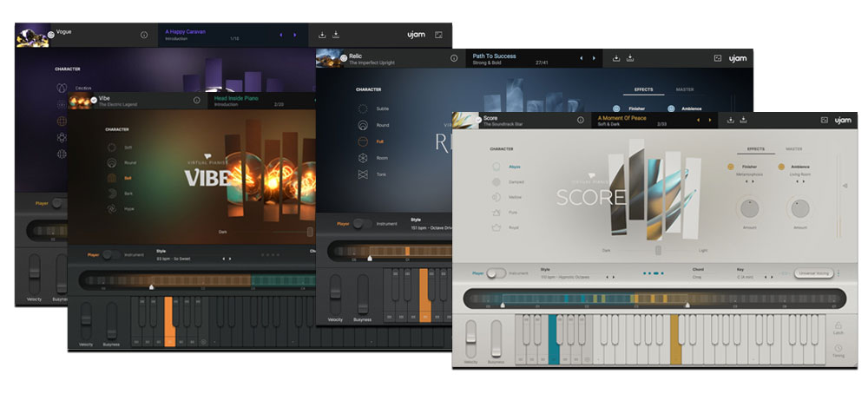Viewport: 868px width, 394px height.
Task: Select the Bell character in Vibe
Action: (120, 178)
